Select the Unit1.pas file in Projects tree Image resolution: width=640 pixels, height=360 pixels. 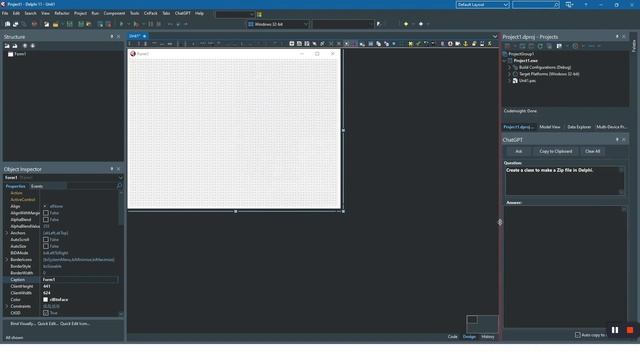tap(527, 81)
